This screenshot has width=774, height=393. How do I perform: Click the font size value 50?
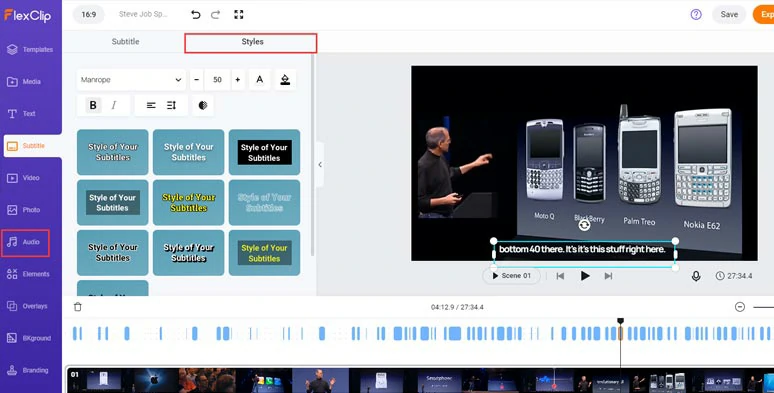(217, 79)
